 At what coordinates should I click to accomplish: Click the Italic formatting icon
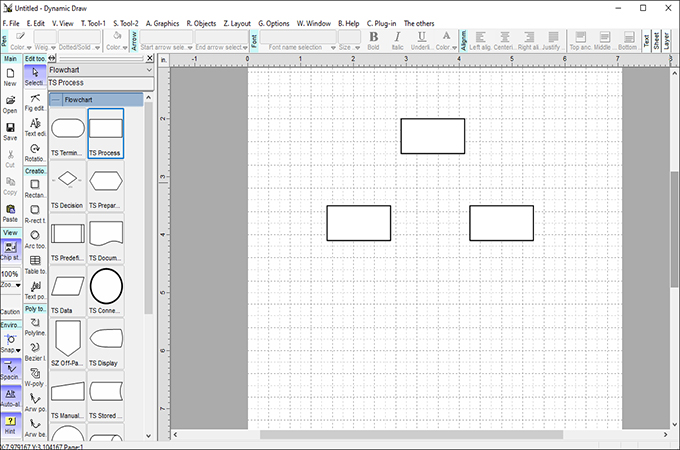(397, 41)
